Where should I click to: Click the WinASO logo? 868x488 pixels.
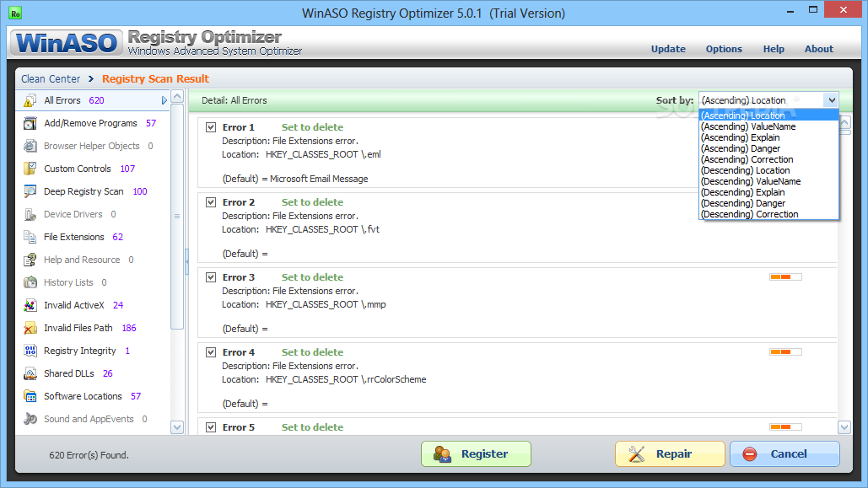(x=67, y=43)
